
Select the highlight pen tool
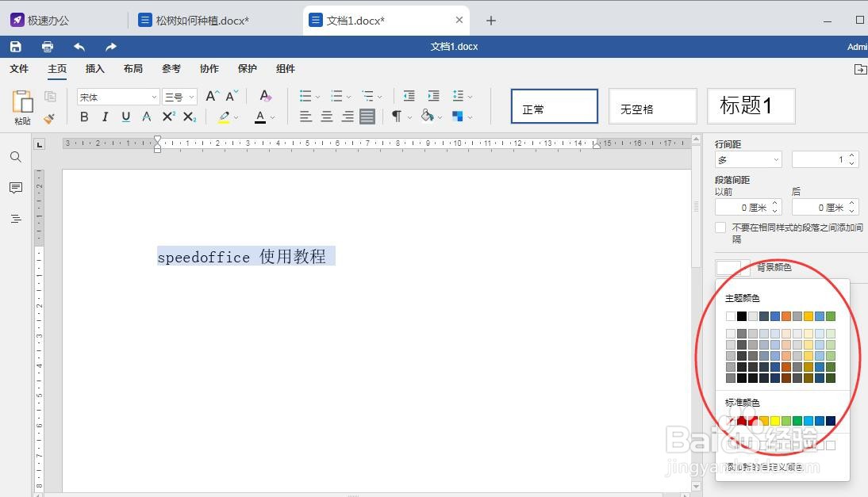coord(225,117)
